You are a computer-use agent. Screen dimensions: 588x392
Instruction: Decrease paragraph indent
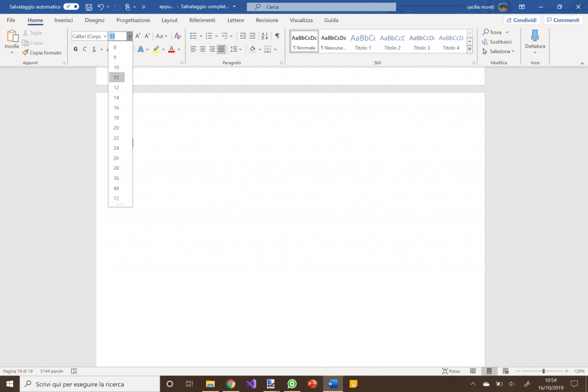pyautogui.click(x=243, y=36)
